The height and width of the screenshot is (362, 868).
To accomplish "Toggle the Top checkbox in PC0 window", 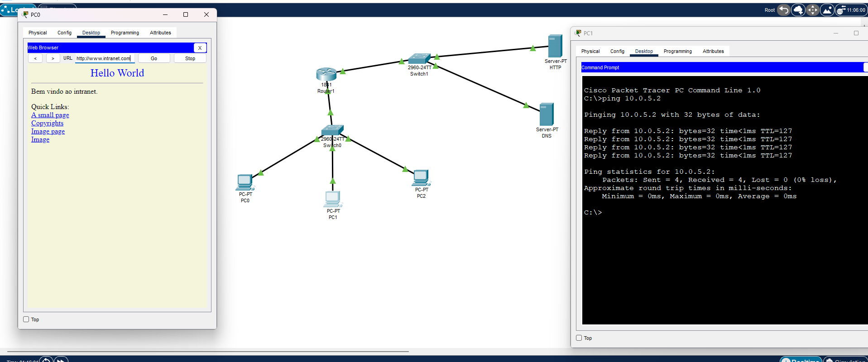I will [x=26, y=319].
